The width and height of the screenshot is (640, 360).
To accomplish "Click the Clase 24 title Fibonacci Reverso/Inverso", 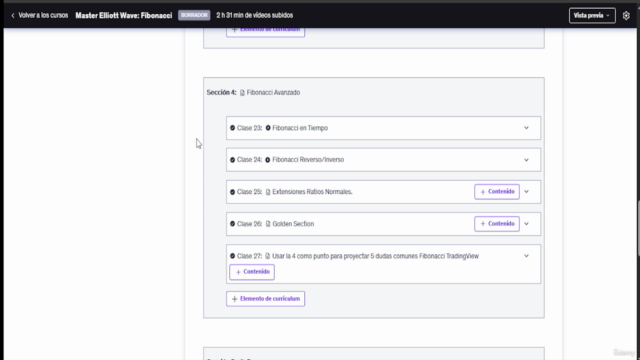I will pos(308,160).
